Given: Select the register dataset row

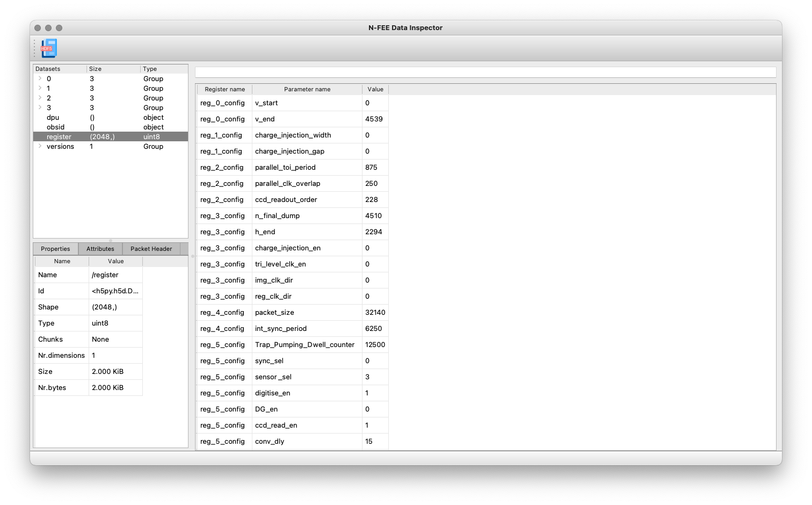Looking at the screenshot, I should coord(111,136).
